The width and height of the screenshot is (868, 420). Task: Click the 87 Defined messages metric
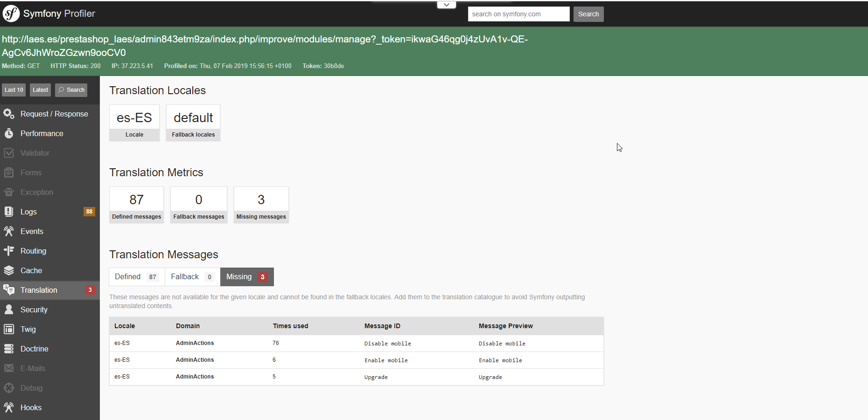[136, 205]
